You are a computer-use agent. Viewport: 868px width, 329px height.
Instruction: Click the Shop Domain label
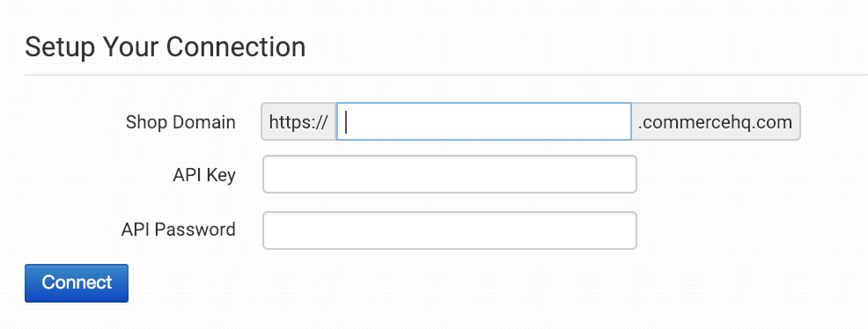point(180,122)
